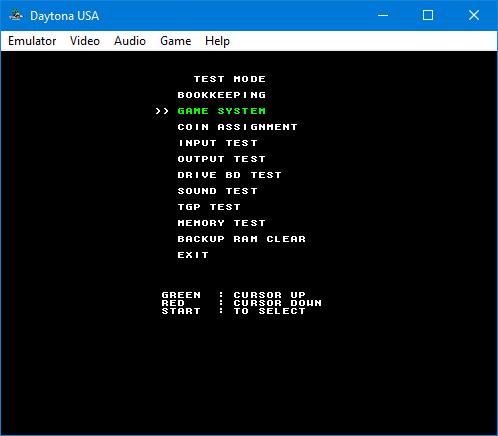Click the Daytona USA app icon in title bar
The width and height of the screenshot is (498, 436).
[16, 15]
